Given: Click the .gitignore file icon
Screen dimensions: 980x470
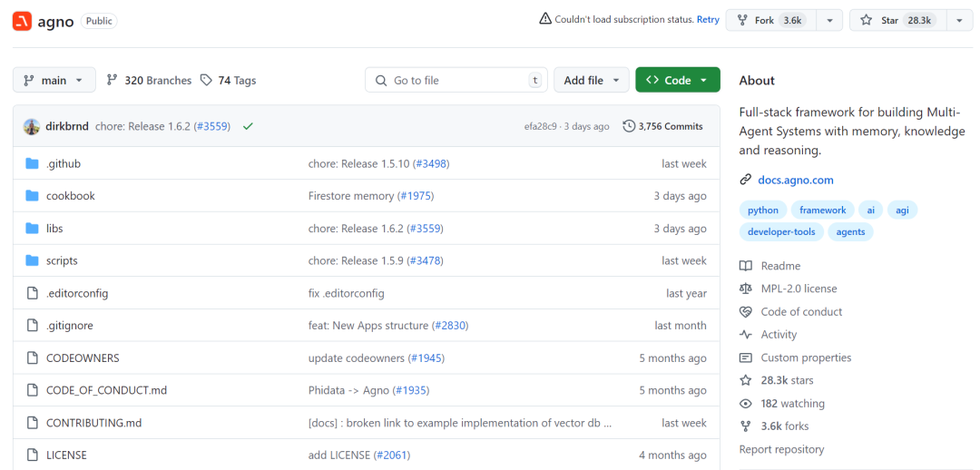Looking at the screenshot, I should pyautogui.click(x=33, y=326).
